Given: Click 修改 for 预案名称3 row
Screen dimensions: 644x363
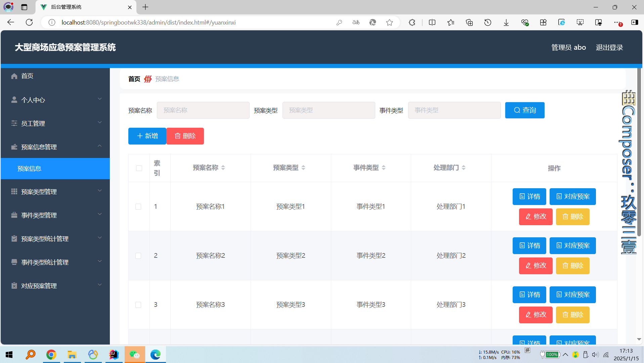Looking at the screenshot, I should [x=536, y=315].
